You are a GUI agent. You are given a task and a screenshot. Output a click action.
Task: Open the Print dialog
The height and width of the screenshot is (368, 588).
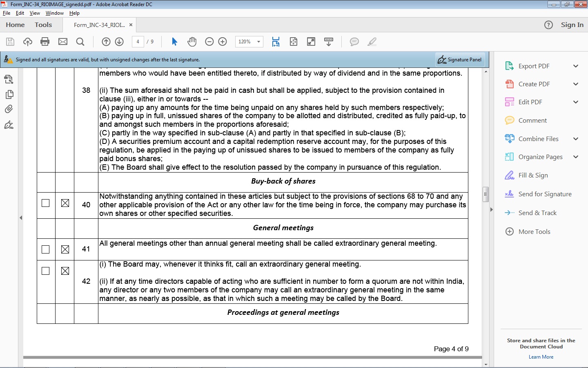pos(45,41)
